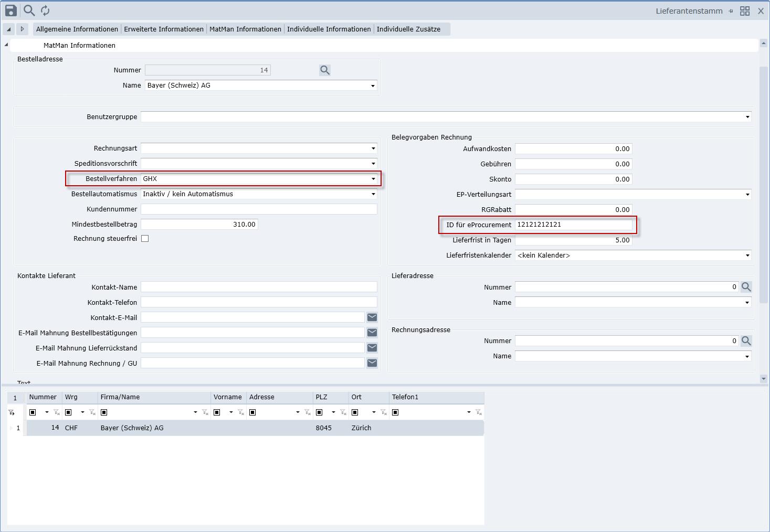The image size is (770, 532).
Task: Open the Individuelle Zusätze tab
Action: [x=408, y=29]
